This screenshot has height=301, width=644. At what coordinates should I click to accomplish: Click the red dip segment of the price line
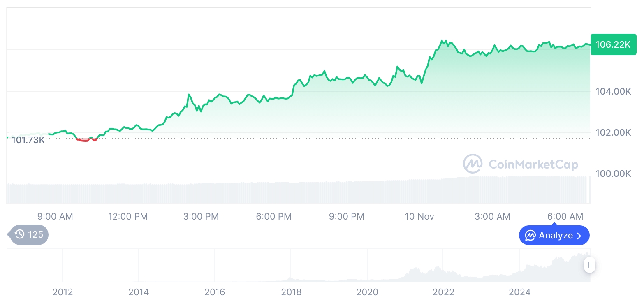tap(83, 140)
